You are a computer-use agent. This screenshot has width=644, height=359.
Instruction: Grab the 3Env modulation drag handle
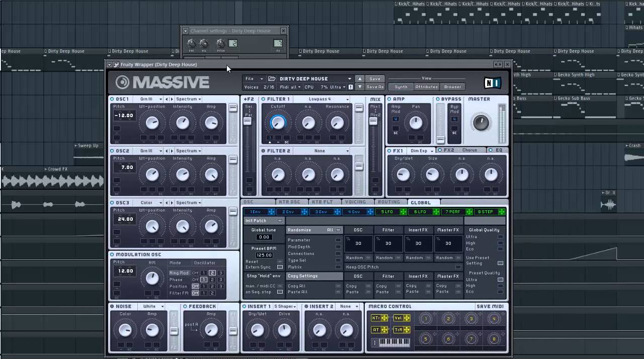click(x=337, y=212)
